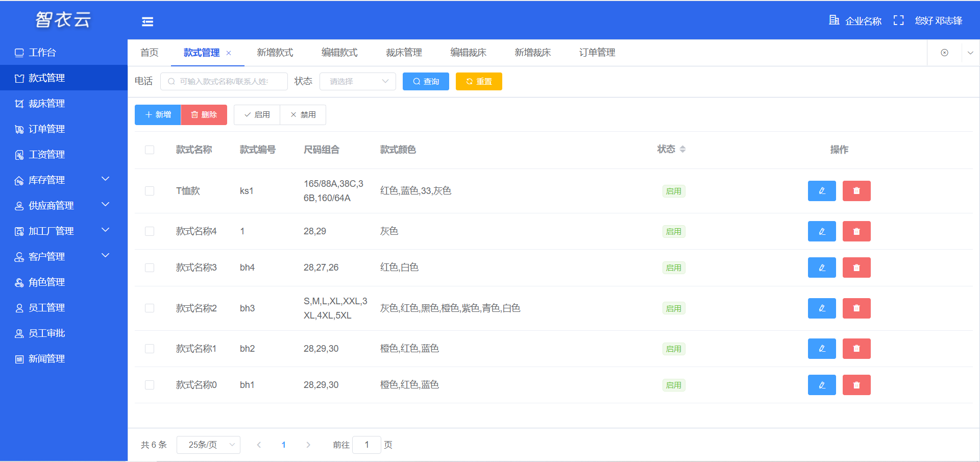980x462 pixels.
Task: Expand 客户管理 submenu
Action: click(x=64, y=256)
